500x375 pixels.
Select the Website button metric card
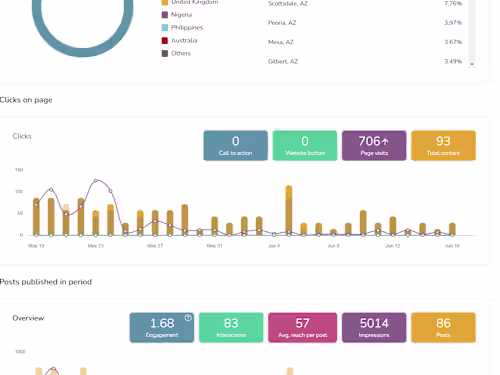pyautogui.click(x=305, y=146)
